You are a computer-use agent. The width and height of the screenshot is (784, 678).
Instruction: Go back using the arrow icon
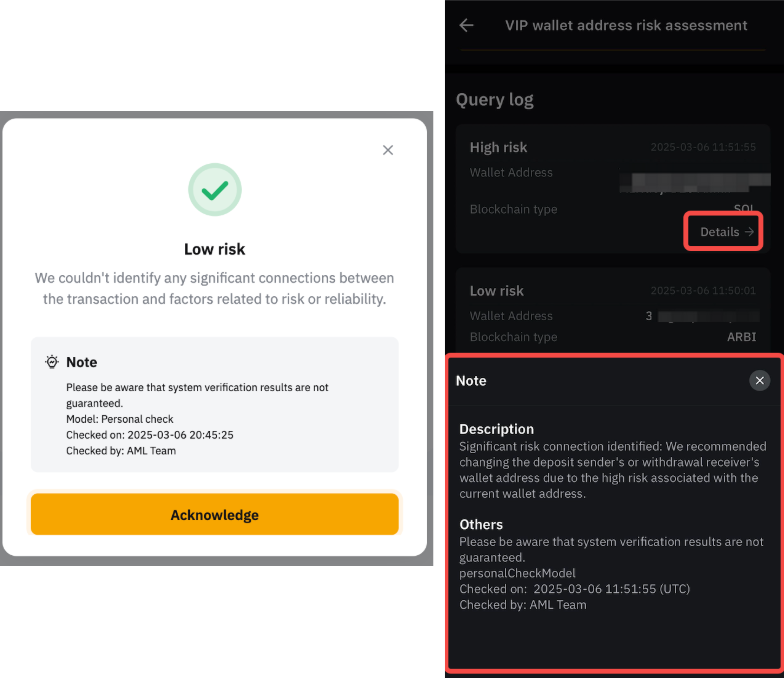click(466, 25)
